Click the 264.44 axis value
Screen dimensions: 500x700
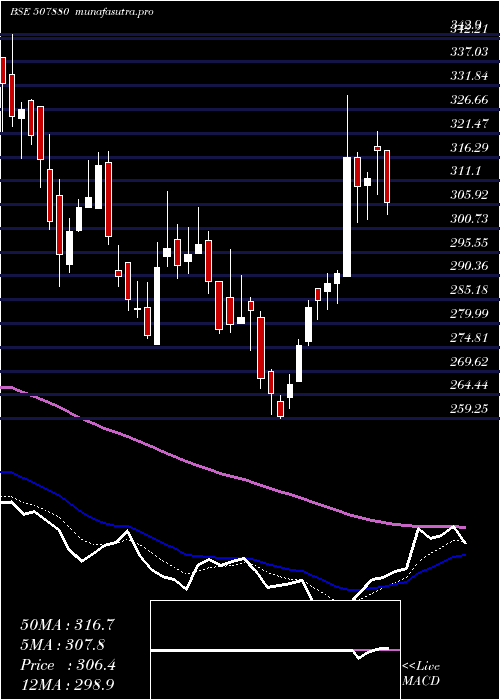[x=468, y=385]
